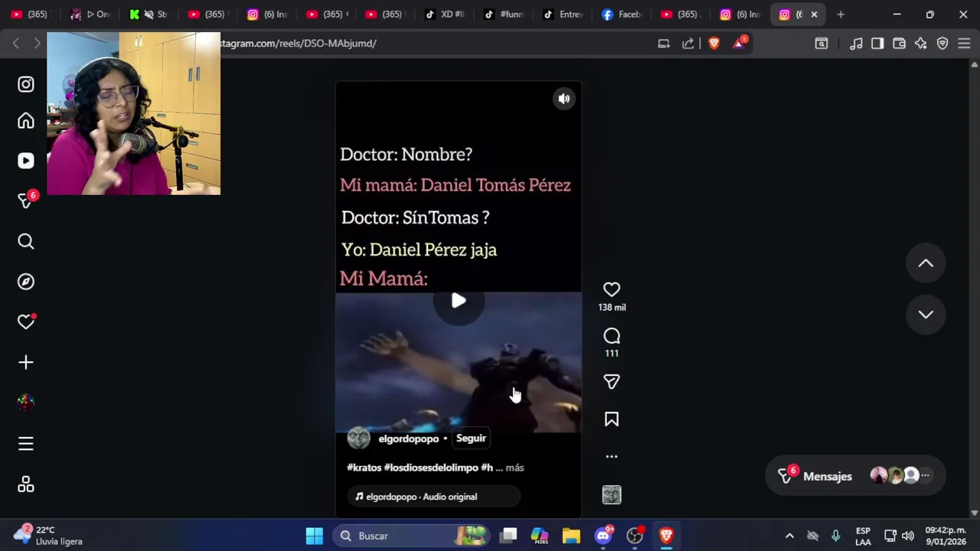Click the tab search icon in title bar
The image size is (980, 551).
(822, 44)
